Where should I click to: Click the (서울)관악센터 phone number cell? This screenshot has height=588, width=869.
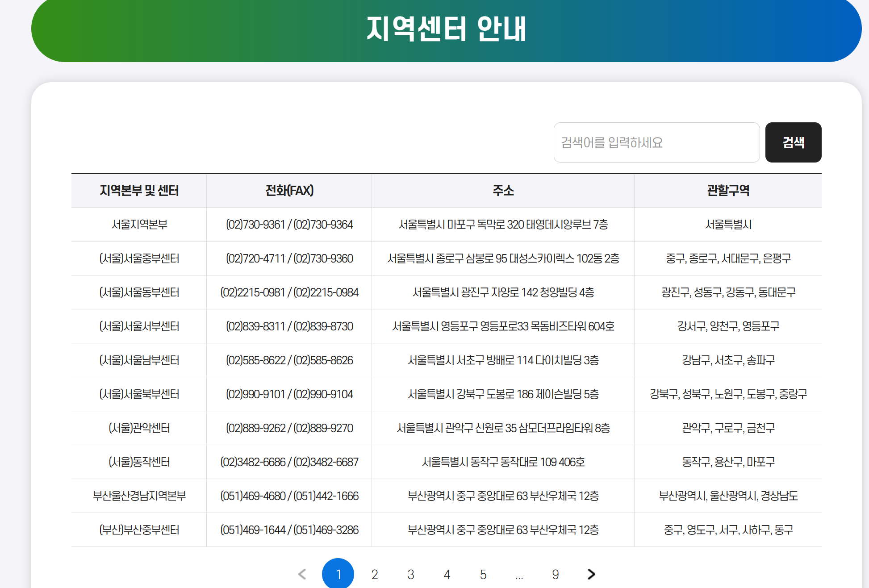coord(289,428)
